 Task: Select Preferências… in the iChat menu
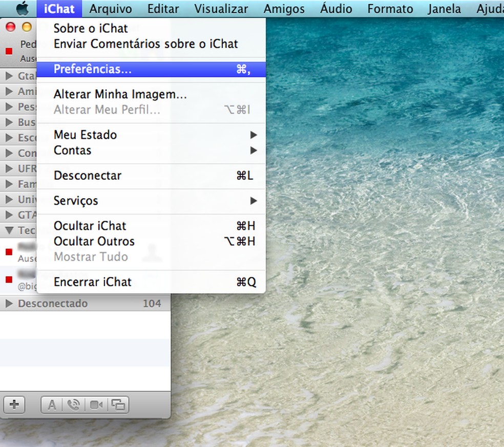[151, 69]
